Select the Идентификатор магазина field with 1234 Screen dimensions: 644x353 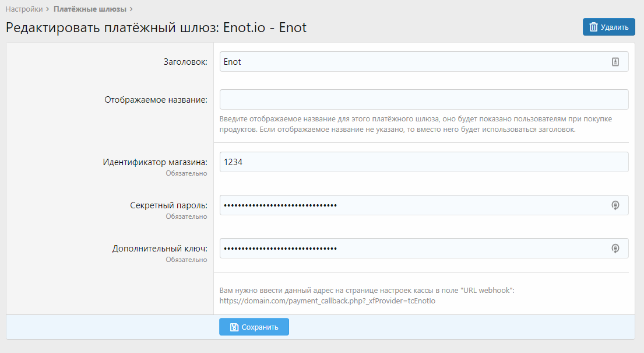point(424,162)
